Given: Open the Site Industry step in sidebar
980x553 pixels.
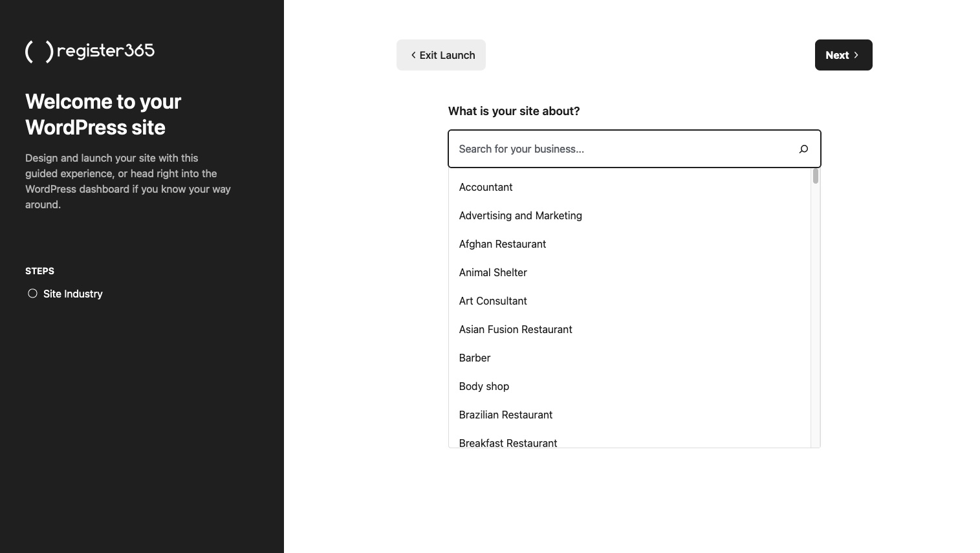Looking at the screenshot, I should coord(72,294).
